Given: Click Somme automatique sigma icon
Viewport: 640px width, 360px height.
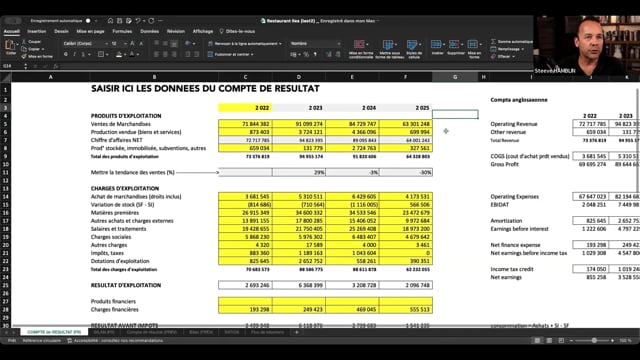Looking at the screenshot, I should pyautogui.click(x=493, y=42).
